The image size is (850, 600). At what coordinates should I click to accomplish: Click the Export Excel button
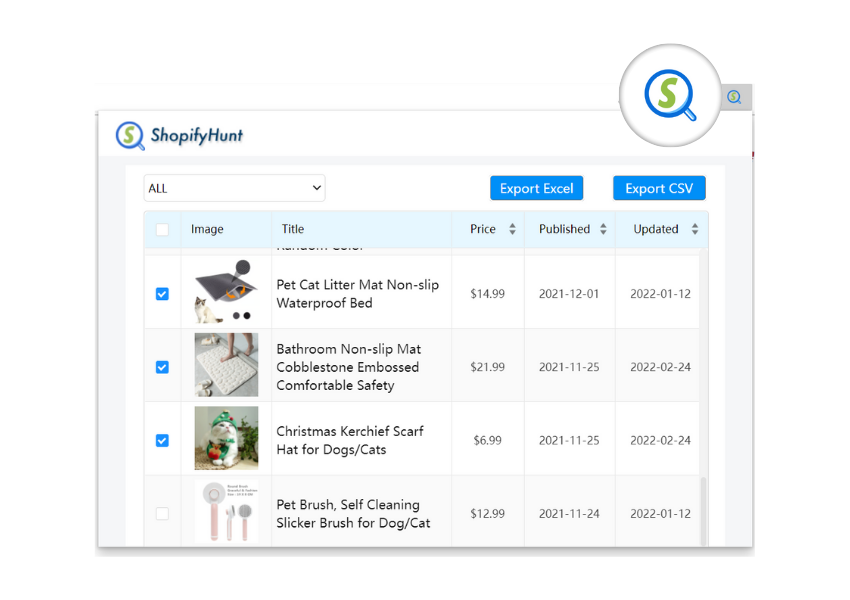click(x=537, y=188)
